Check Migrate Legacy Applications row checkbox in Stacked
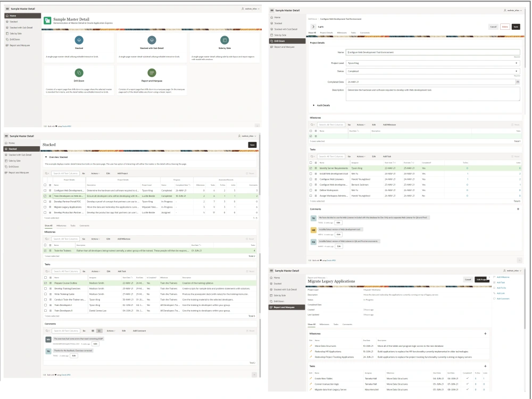This screenshot has width=532, height=399. pos(45,207)
